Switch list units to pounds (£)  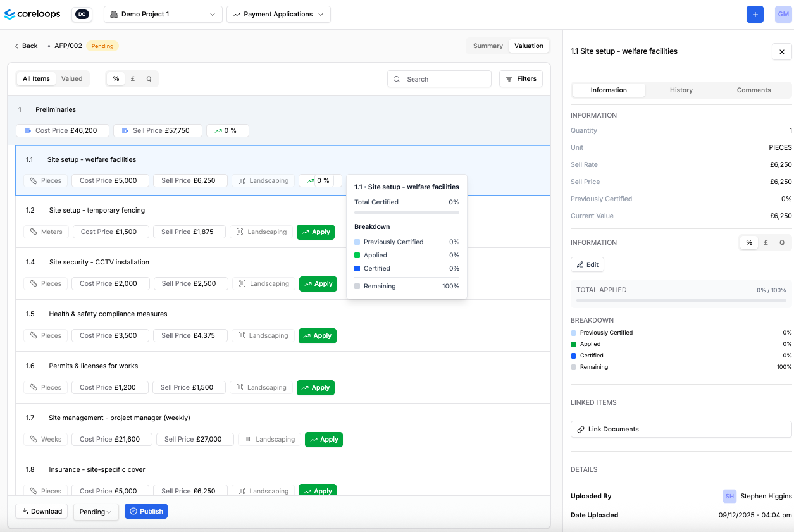pos(133,79)
